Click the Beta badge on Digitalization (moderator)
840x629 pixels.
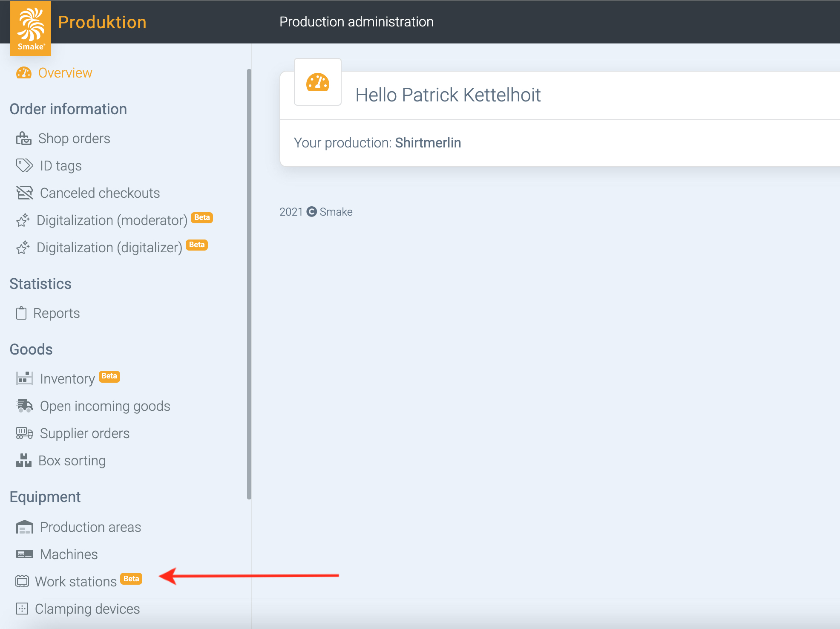point(202,217)
